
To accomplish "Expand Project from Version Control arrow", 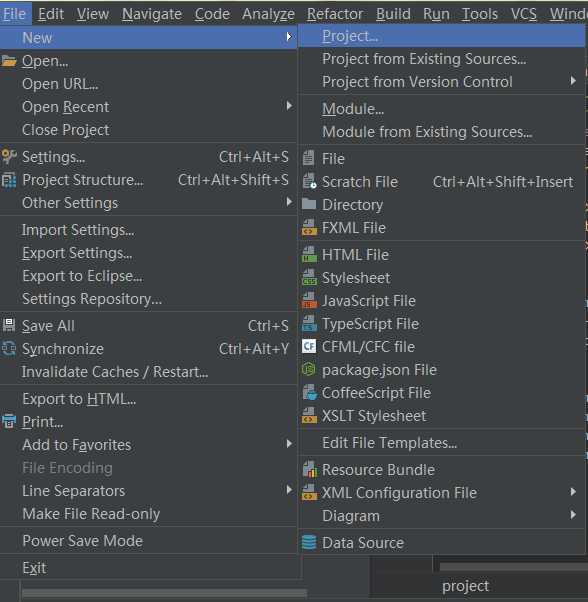I will (573, 81).
